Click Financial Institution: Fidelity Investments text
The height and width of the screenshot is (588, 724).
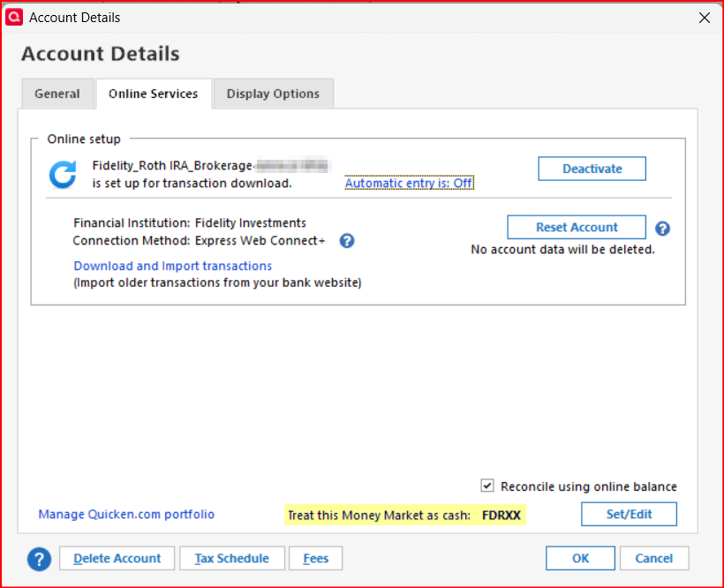(x=189, y=222)
